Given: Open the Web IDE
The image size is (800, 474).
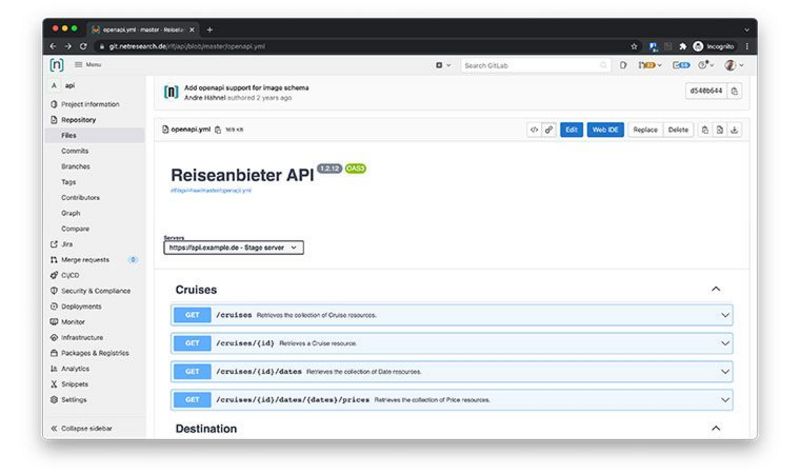Looking at the screenshot, I should [605, 129].
